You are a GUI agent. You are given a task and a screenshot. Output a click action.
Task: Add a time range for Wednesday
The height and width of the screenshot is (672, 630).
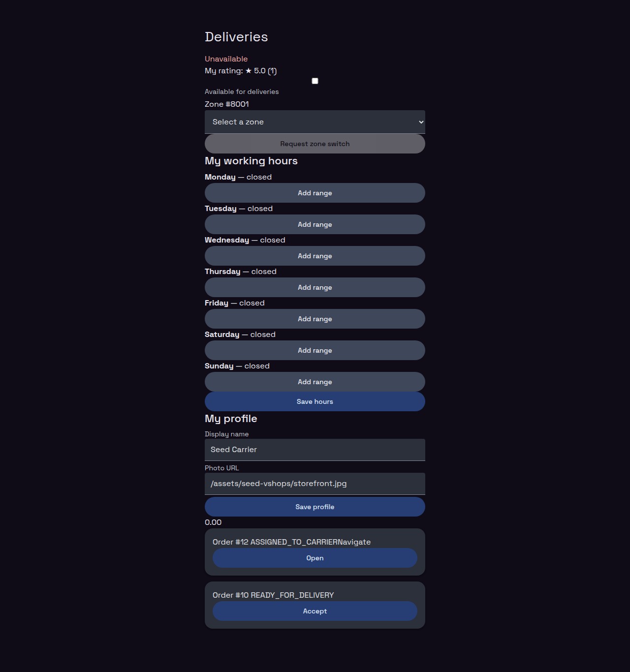coord(315,256)
